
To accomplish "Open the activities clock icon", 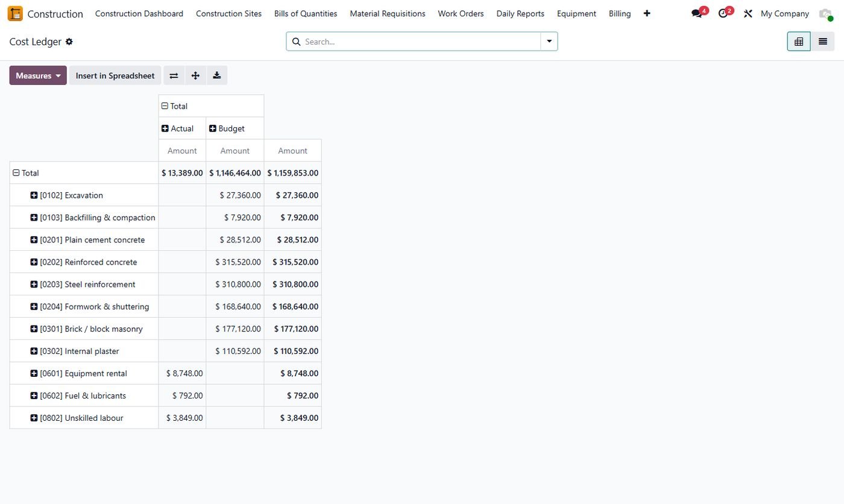I will pyautogui.click(x=724, y=13).
